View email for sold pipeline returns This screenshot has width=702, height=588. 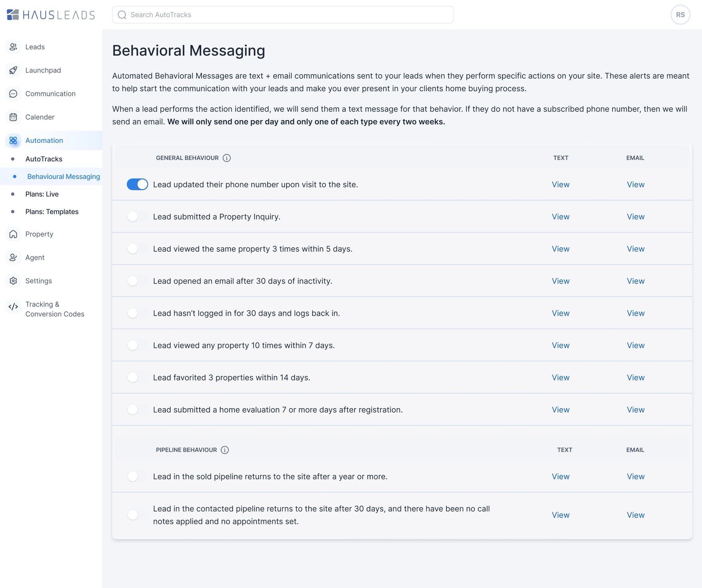[636, 476]
